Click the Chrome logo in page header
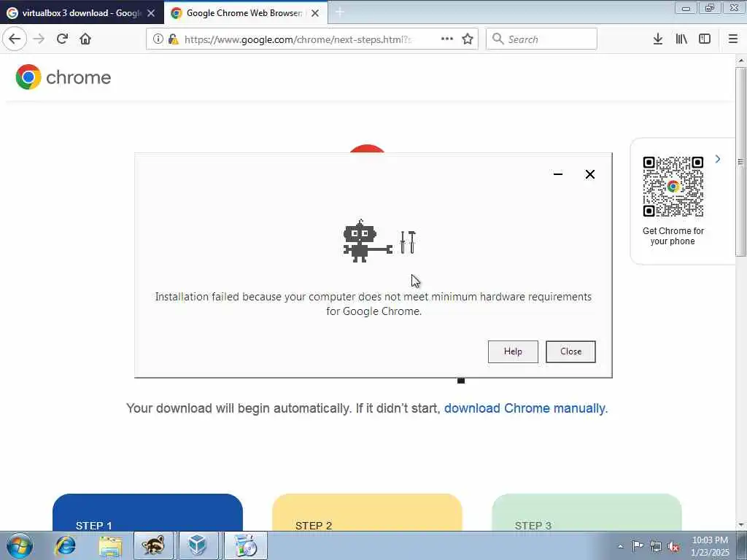This screenshot has width=747, height=560. coord(63,77)
